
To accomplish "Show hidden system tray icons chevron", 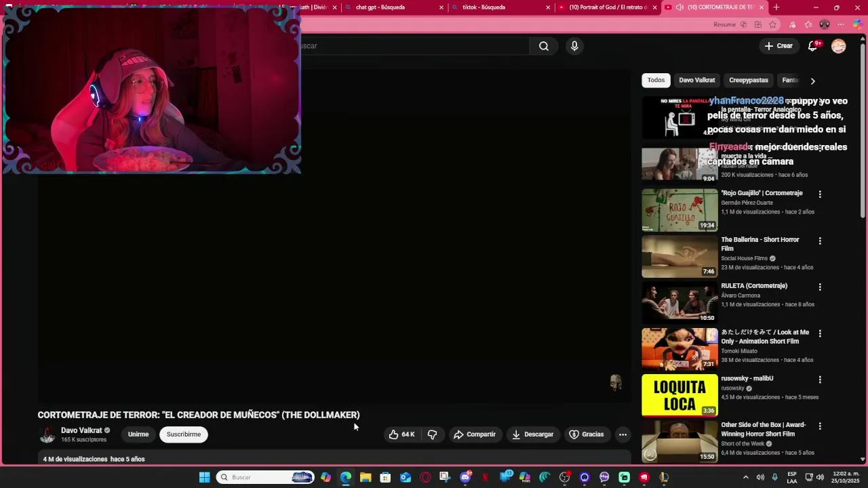I will pos(746,477).
